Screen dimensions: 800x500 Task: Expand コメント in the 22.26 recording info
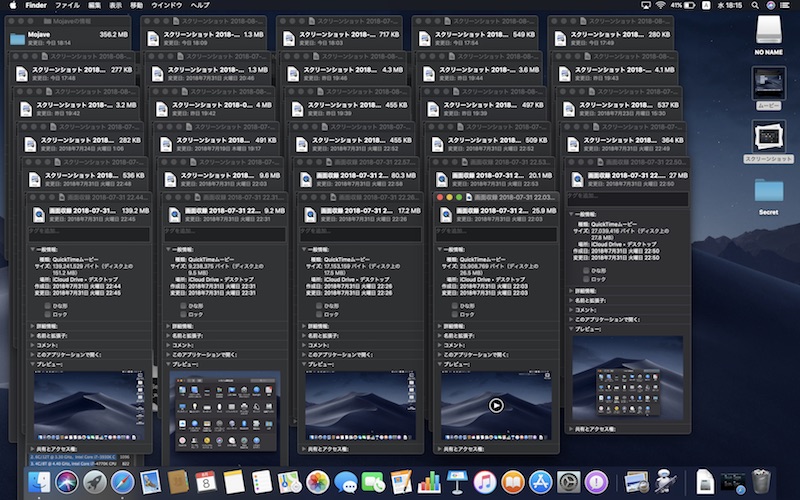304,345
